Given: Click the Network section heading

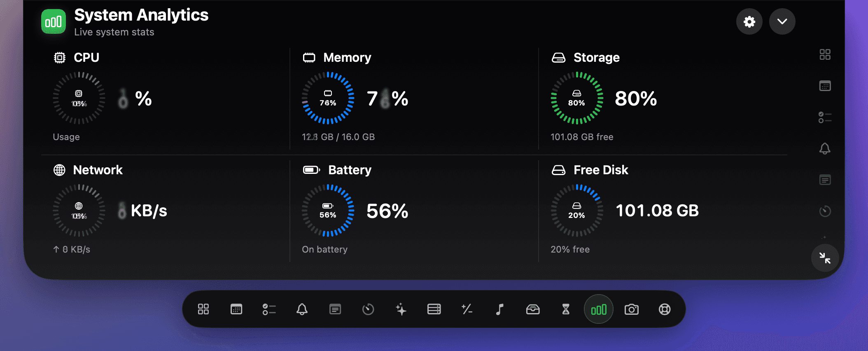Looking at the screenshot, I should tap(98, 170).
